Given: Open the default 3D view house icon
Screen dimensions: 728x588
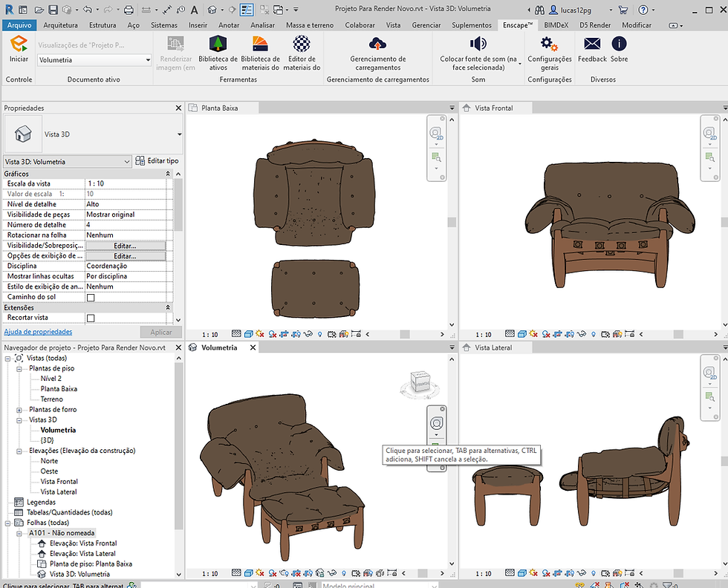Looking at the screenshot, I should (212, 10).
